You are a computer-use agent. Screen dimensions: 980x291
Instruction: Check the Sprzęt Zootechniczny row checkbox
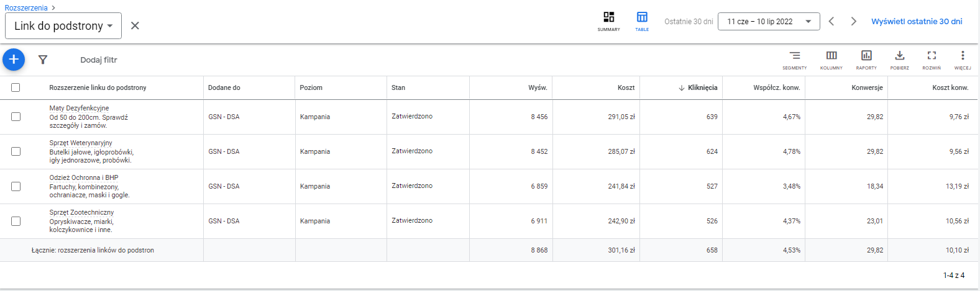pyautogui.click(x=16, y=221)
